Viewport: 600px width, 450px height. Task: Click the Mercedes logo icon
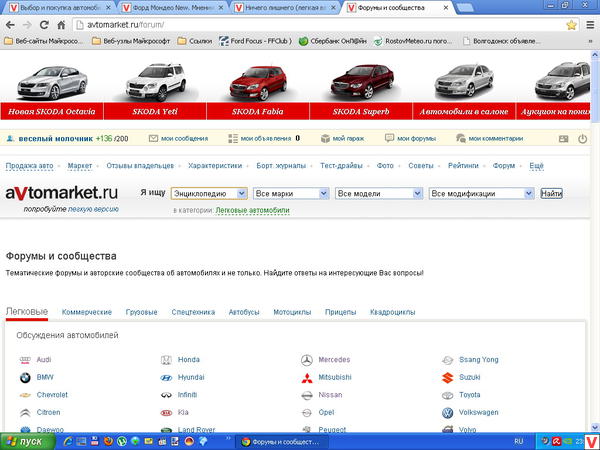307,360
